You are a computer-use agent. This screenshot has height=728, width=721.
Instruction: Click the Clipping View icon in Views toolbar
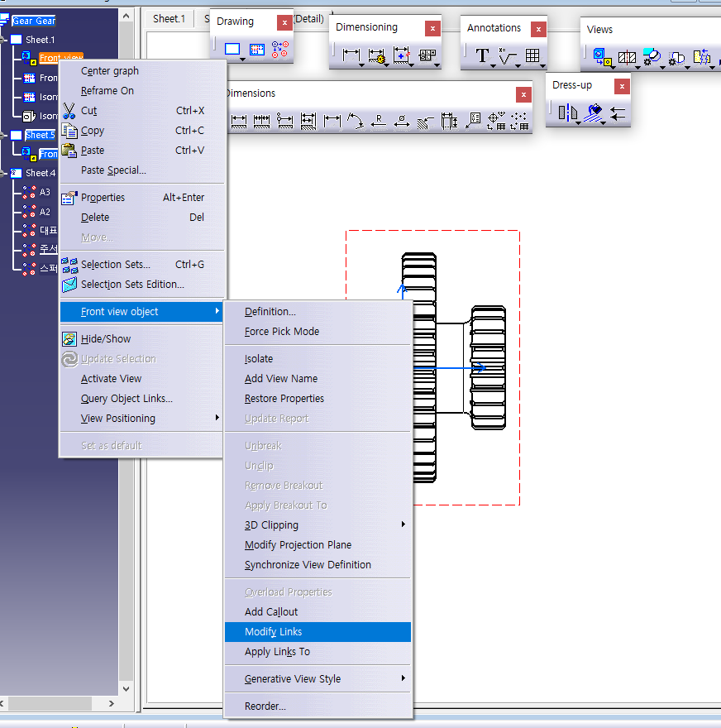(677, 58)
